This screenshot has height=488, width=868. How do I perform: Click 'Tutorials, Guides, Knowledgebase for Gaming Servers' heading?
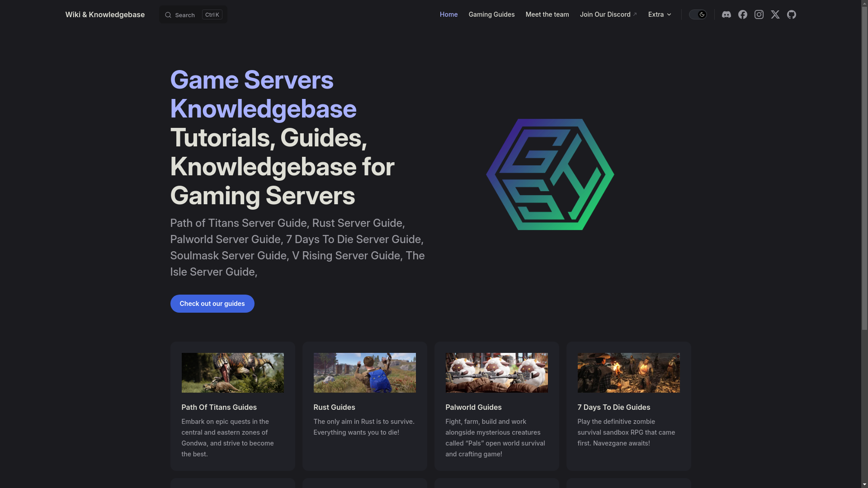282,167
